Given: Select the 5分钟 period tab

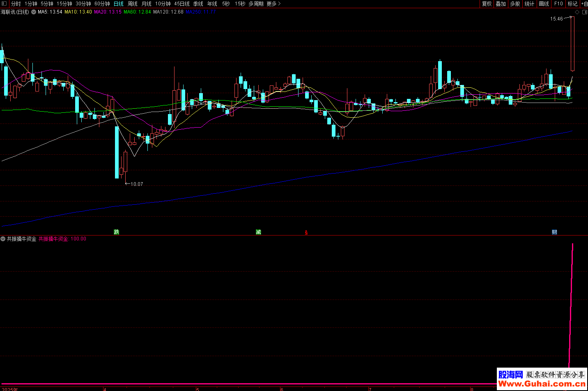Looking at the screenshot, I should click(47, 4).
